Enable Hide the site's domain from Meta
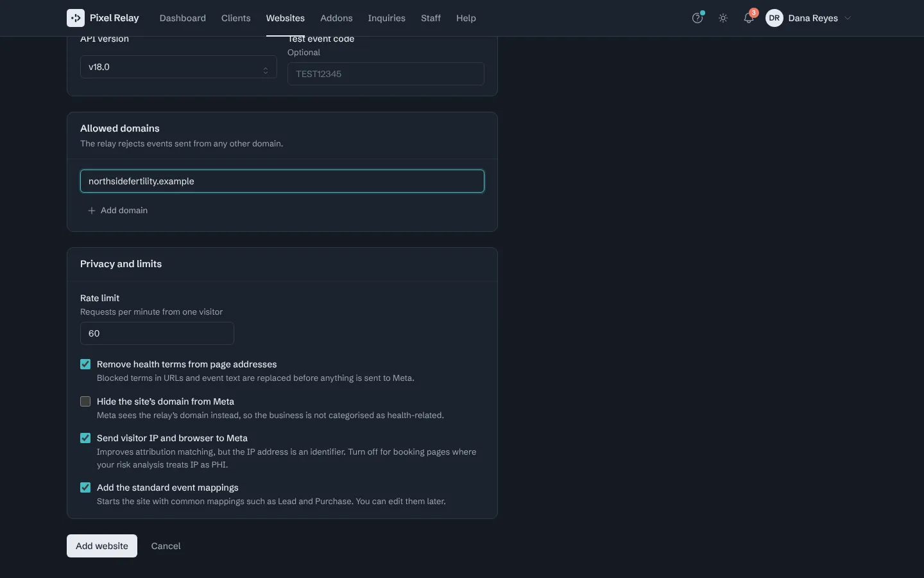This screenshot has height=578, width=924. [85, 401]
